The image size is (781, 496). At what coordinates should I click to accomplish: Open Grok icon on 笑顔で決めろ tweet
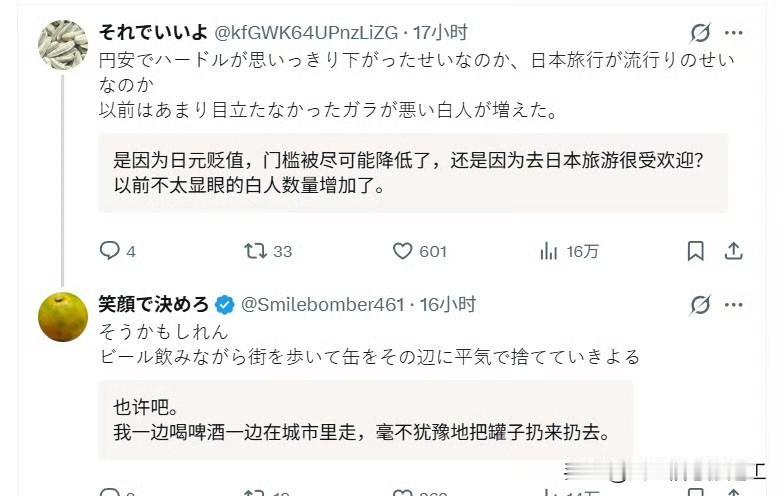[700, 305]
